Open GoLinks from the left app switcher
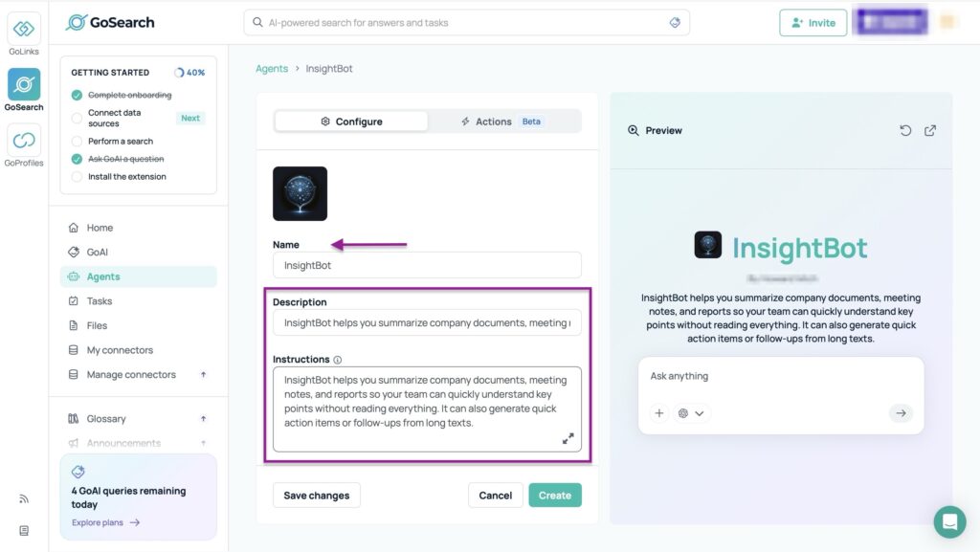980x552 pixels. [x=22, y=27]
